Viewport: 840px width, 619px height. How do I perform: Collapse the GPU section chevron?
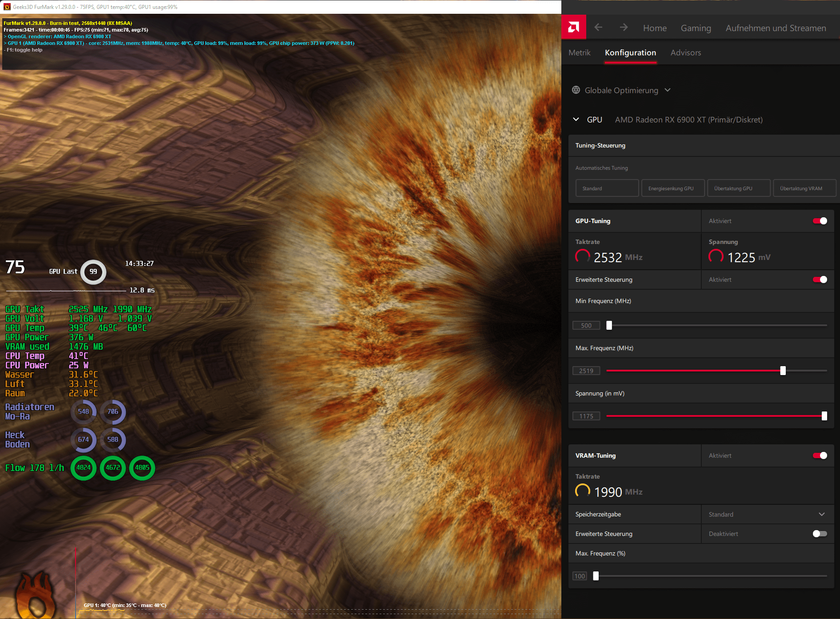[576, 120]
